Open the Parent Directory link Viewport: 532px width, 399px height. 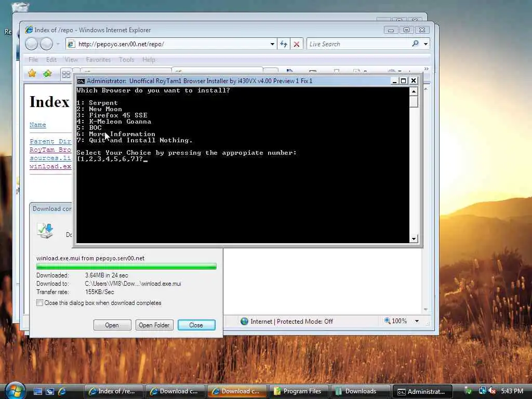[x=50, y=141]
